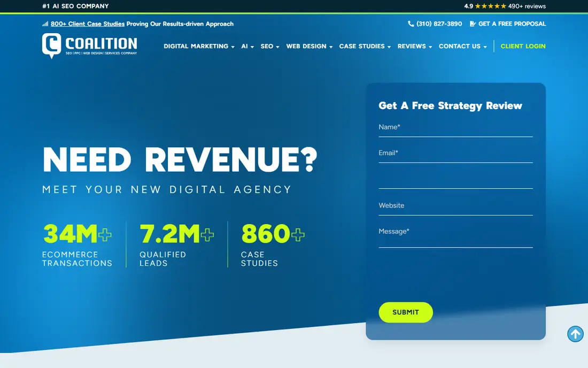Click the Client Login link
Image resolution: width=588 pixels, height=368 pixels.
point(523,46)
